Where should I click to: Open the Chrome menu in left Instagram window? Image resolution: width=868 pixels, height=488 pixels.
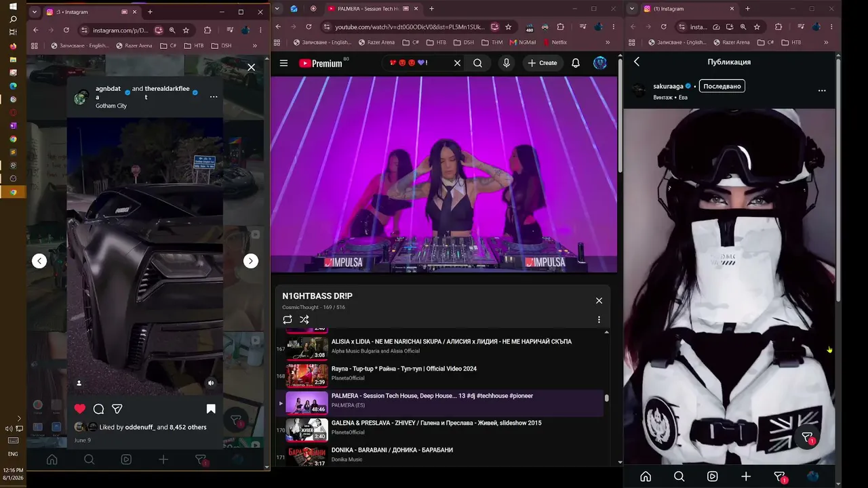click(x=260, y=30)
